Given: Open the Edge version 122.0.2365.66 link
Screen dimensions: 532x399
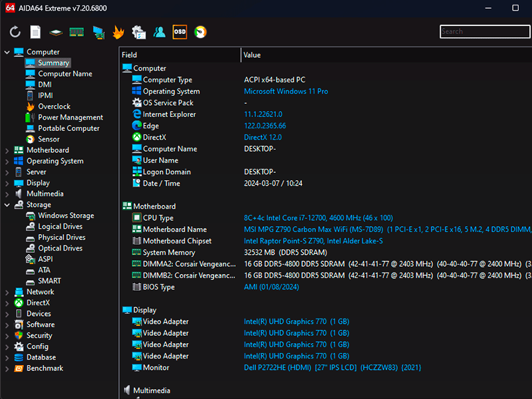Looking at the screenshot, I should [265, 126].
